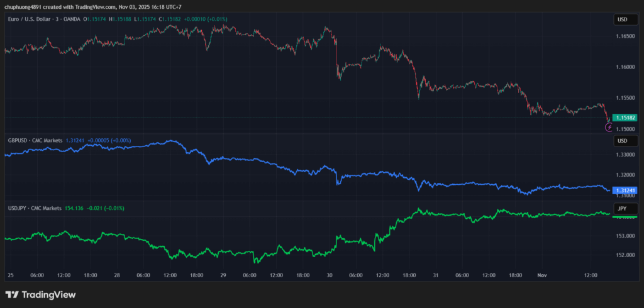Select the GBPUSD - CMC Markets legend label
Screen dimensions: 644x308
point(35,140)
